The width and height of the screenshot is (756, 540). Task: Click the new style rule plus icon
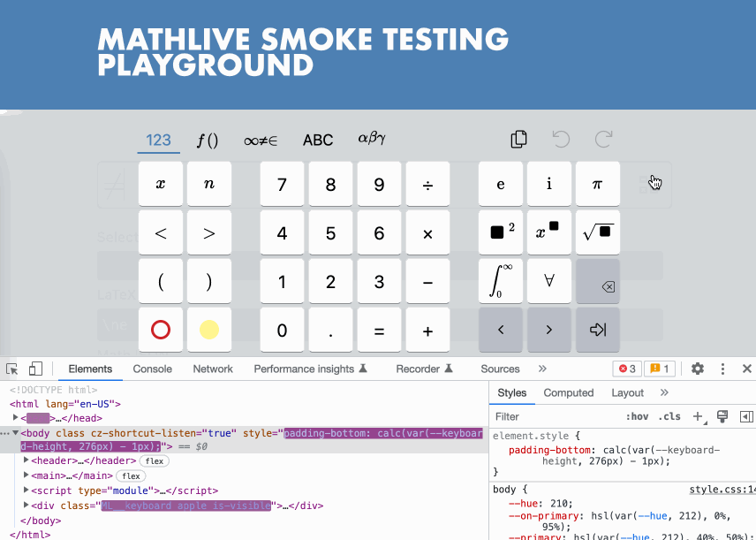698,416
